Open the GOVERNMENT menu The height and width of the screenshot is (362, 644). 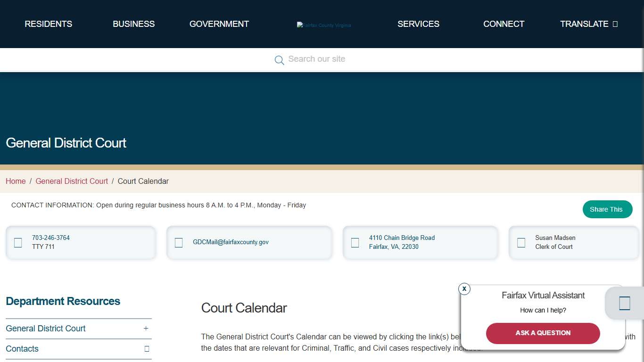coord(219,24)
